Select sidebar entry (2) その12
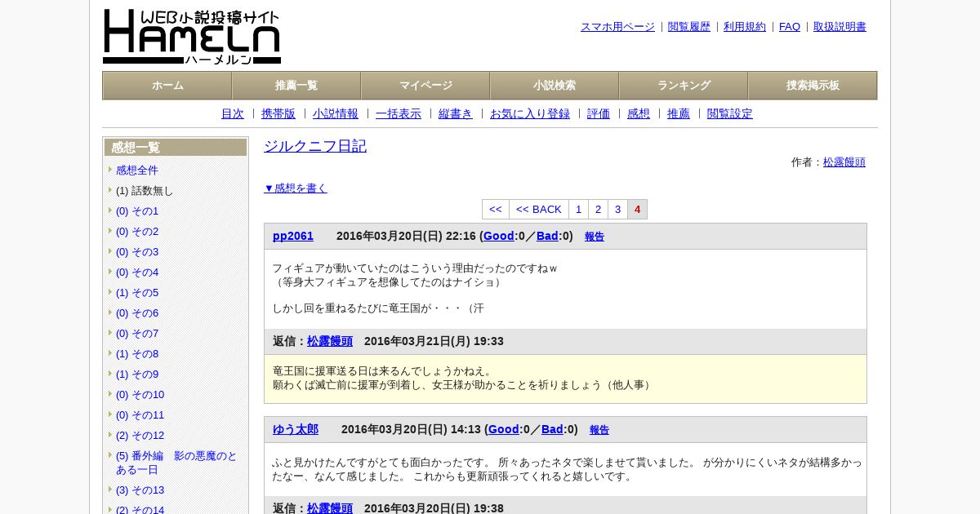980x514 pixels. coord(140,436)
